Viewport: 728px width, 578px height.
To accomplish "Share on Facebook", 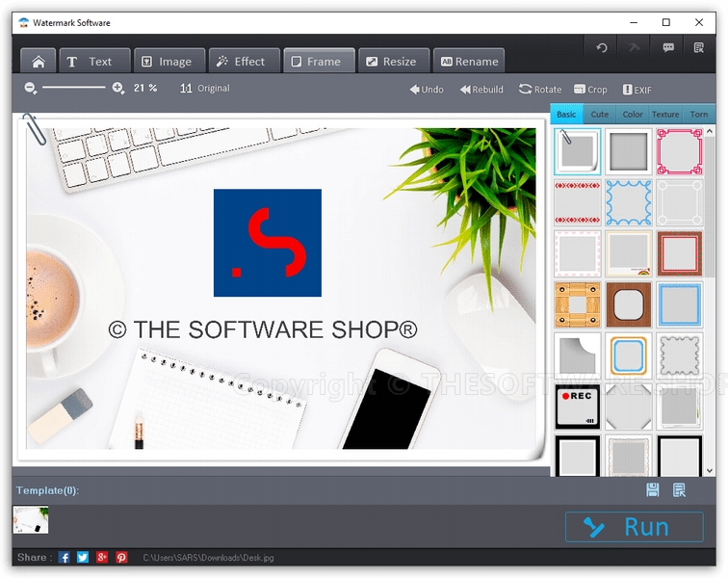I will coord(65,557).
